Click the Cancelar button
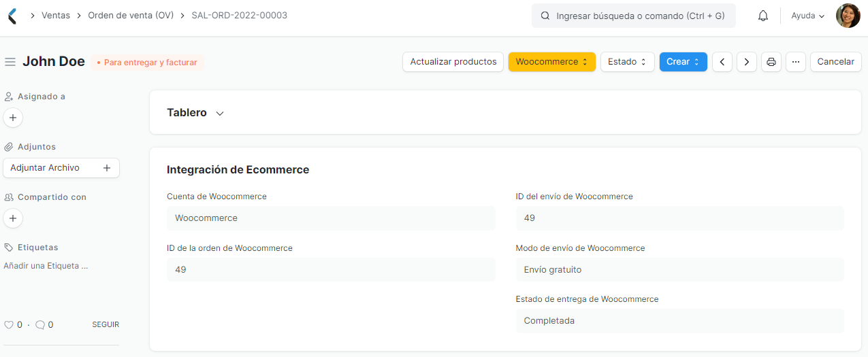Screen dimensions: 868x357 835,62
